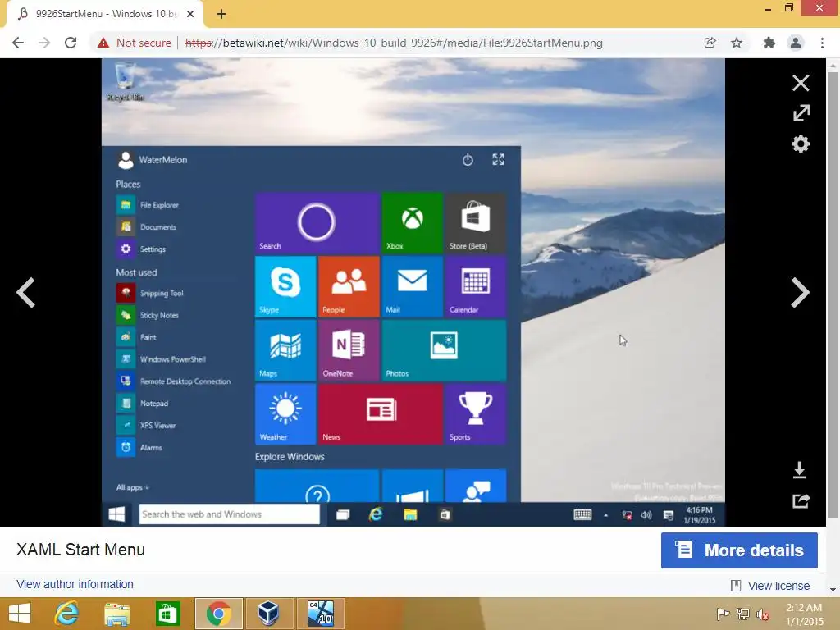Click the browser Back arrow
Image resolution: width=840 pixels, height=630 pixels.
click(18, 43)
